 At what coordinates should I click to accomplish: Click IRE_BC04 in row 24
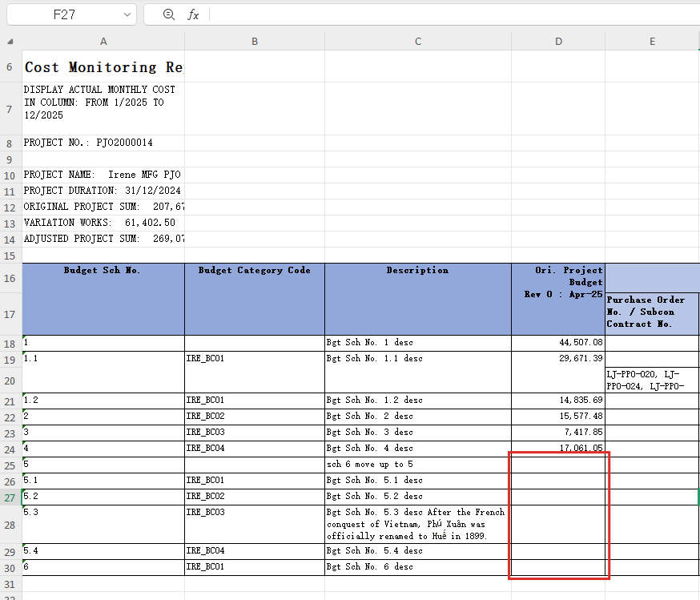click(x=255, y=449)
